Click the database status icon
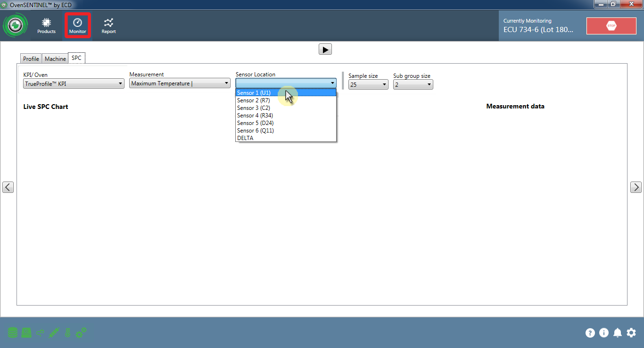644x348 pixels. 13,333
